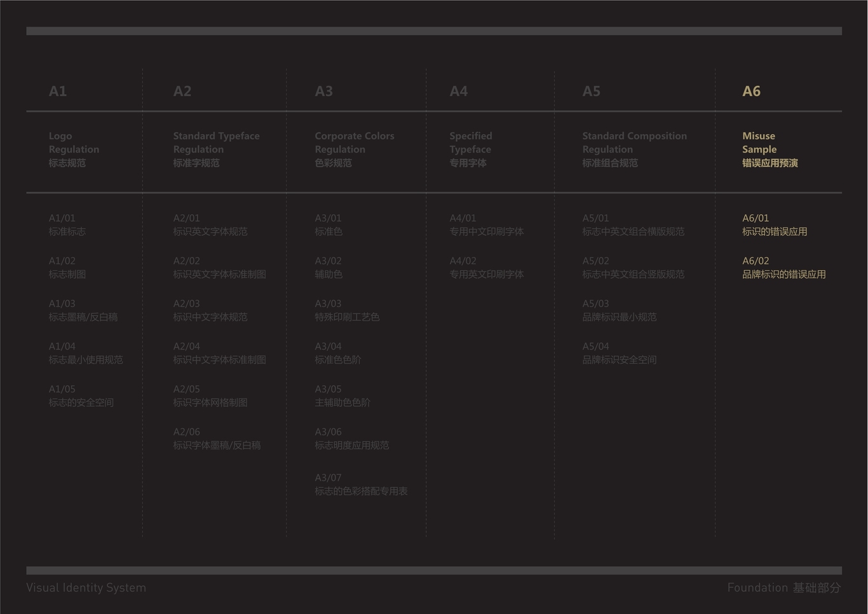The height and width of the screenshot is (614, 868).
Task: Open entry A2/06 标识字体墨稿/反白稿
Action: click(x=217, y=439)
